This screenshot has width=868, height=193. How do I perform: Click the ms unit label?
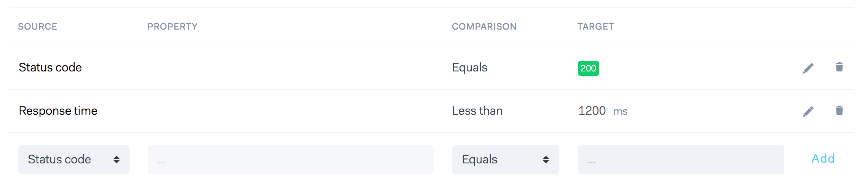pyautogui.click(x=620, y=112)
